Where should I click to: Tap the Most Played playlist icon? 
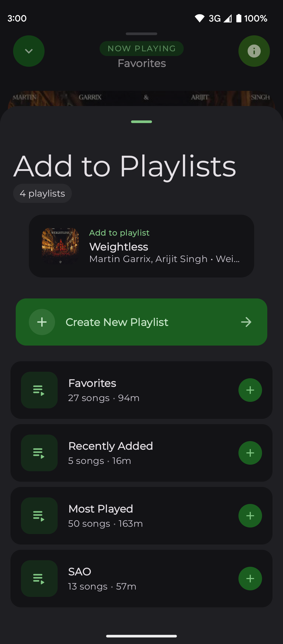point(39,516)
